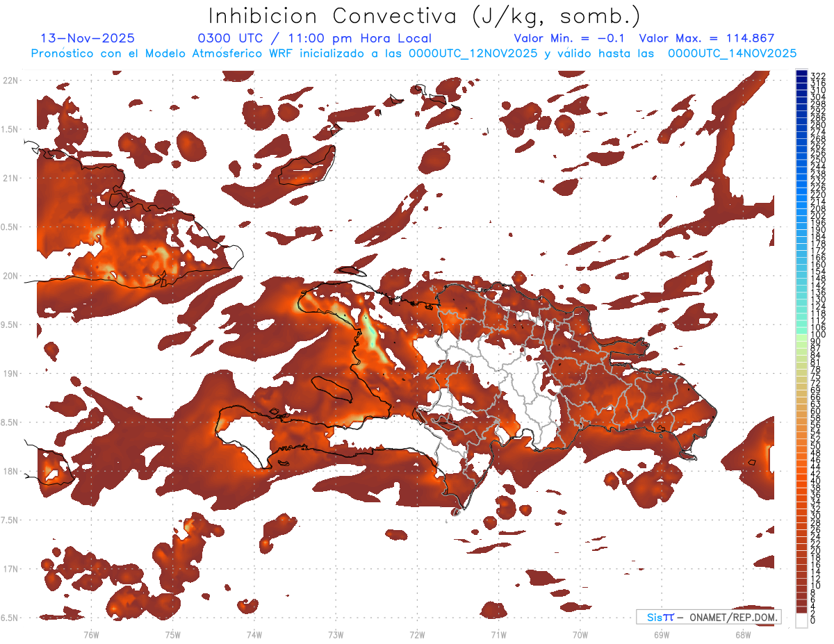Click the 68W longitude axis label
Image resolution: width=834 pixels, height=644 pixels.
click(x=742, y=634)
